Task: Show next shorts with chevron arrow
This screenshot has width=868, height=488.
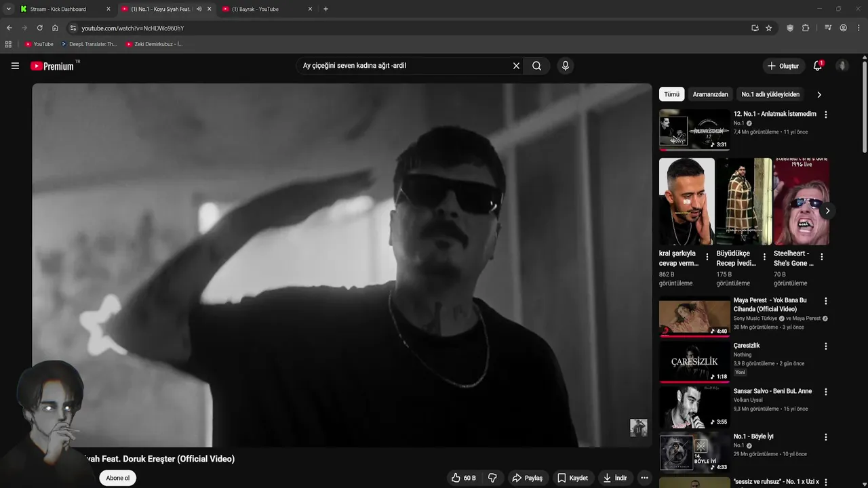Action: [827, 211]
